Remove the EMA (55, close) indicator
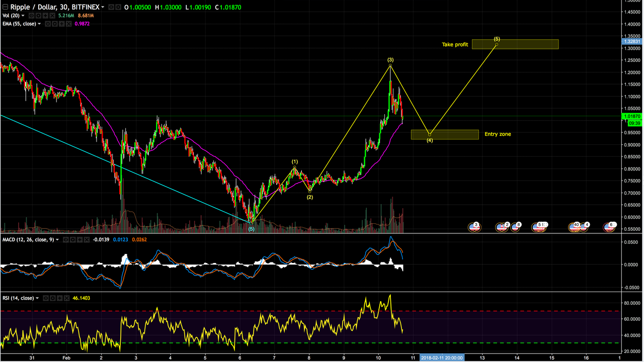This screenshot has height=362, width=644. click(x=68, y=24)
